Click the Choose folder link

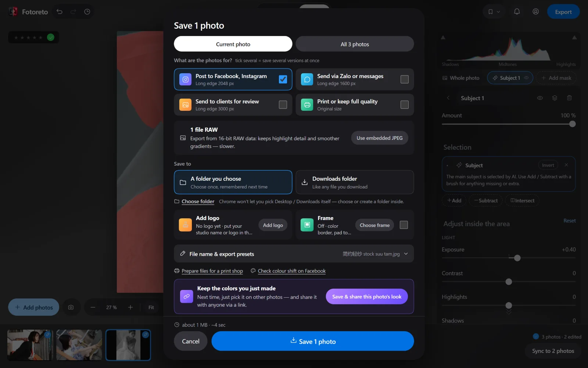[x=198, y=201]
